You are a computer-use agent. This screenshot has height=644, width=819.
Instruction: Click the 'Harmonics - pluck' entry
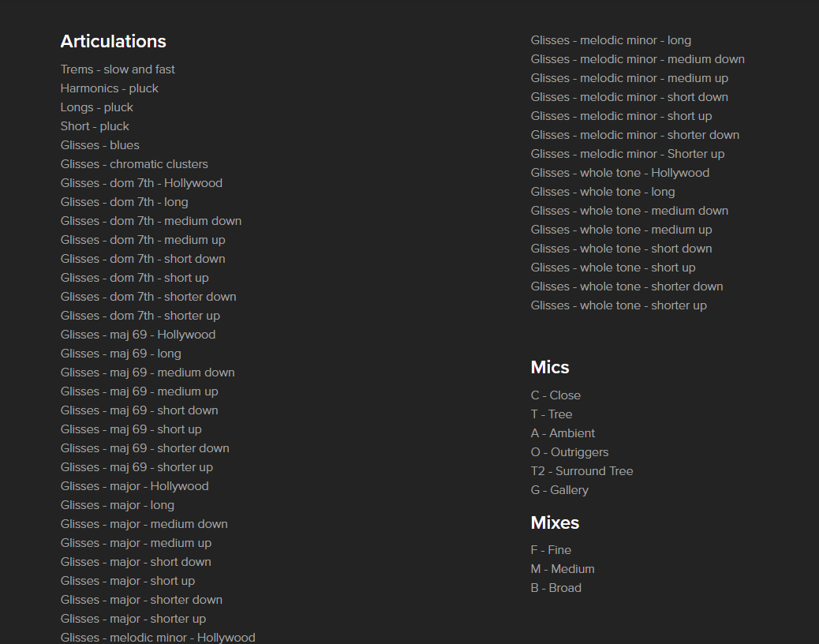point(110,88)
